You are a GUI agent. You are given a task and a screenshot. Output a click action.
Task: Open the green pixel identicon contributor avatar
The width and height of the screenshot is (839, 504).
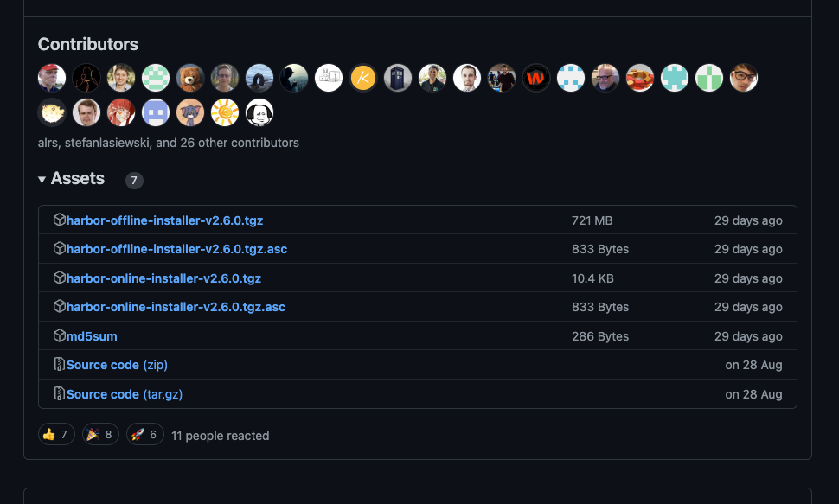(156, 78)
